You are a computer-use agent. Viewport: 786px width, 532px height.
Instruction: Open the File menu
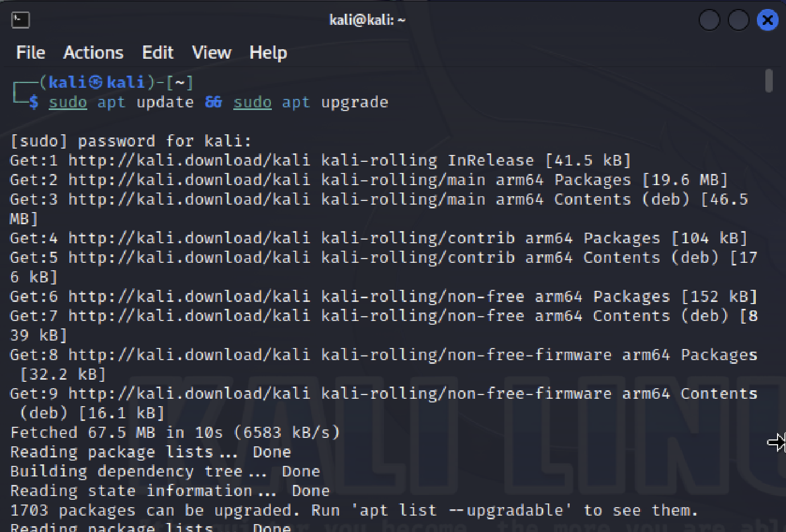point(31,52)
